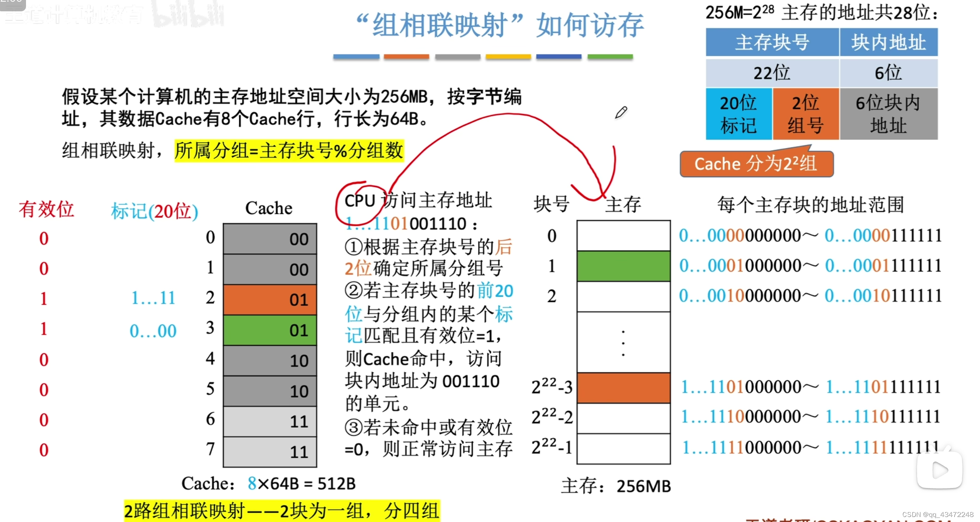Screen dimensions: 980x522
Task: Click valid bit 1 of Cache row 3
Action: [x=44, y=329]
